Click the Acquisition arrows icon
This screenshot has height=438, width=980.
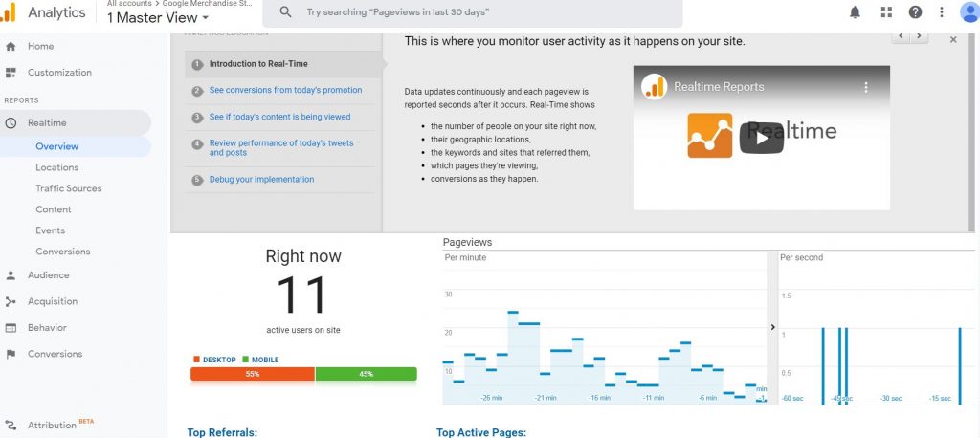[x=11, y=302]
